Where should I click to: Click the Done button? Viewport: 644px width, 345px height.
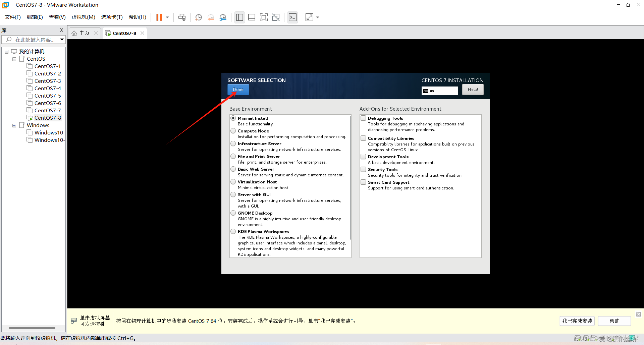238,90
